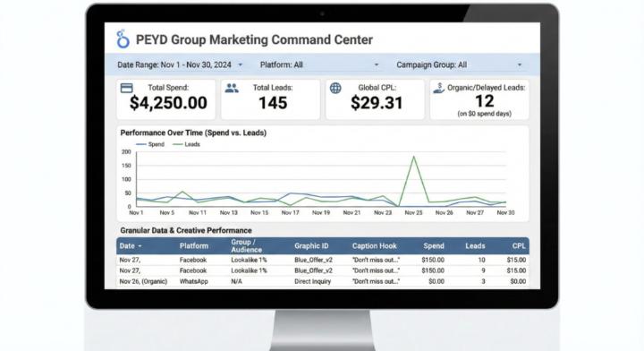644x351 pixels.
Task: Click the Leads spike near Nov 25
Action: point(413,157)
